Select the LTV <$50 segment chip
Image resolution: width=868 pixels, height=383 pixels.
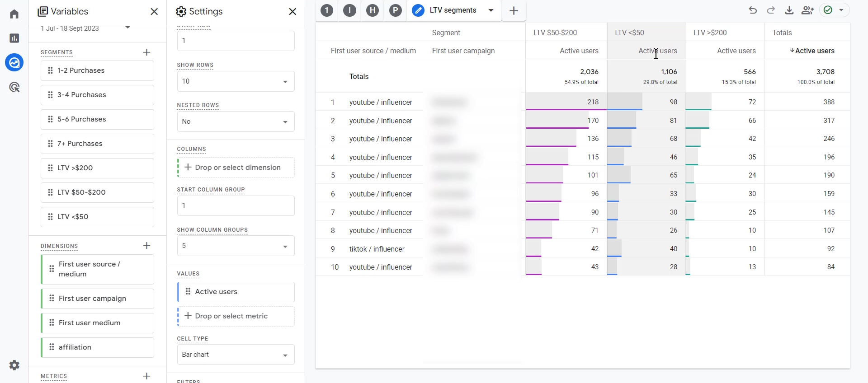point(97,217)
